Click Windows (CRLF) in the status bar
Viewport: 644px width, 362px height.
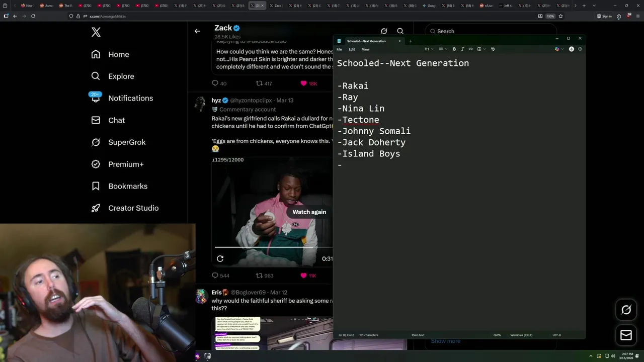click(521, 335)
